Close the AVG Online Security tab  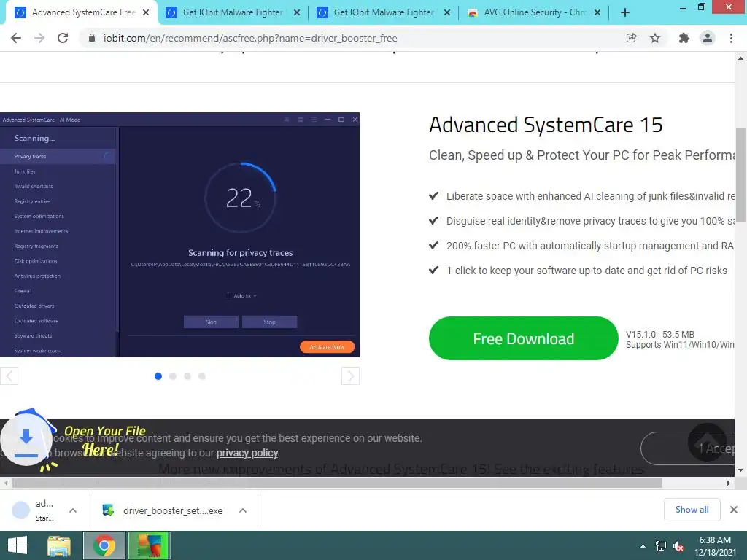(x=597, y=13)
